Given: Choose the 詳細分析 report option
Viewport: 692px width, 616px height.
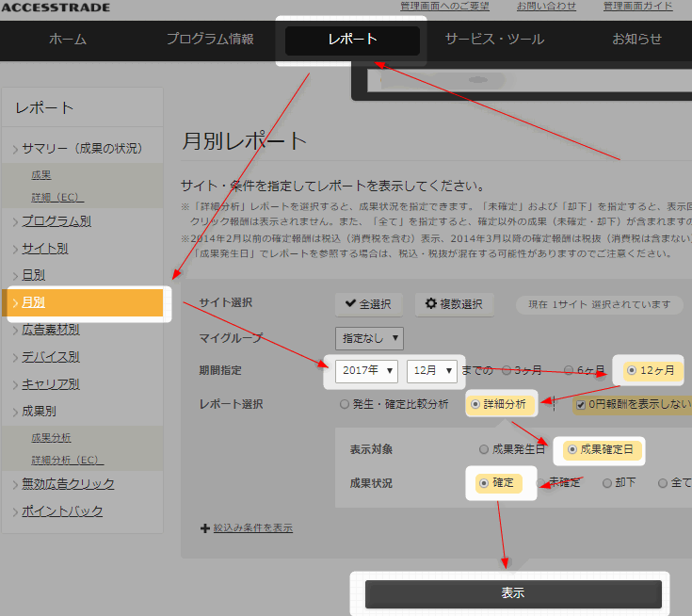Looking at the screenshot, I should point(475,404).
